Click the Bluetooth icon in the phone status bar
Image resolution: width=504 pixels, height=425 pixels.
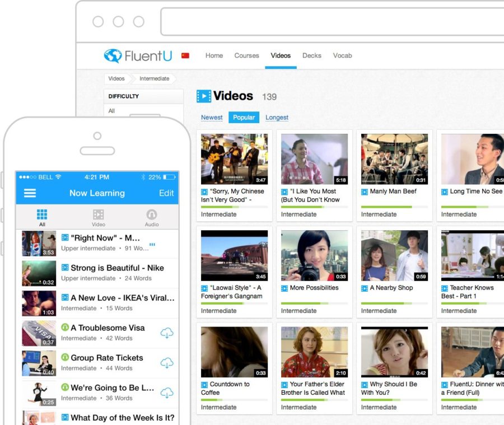pyautogui.click(x=143, y=176)
